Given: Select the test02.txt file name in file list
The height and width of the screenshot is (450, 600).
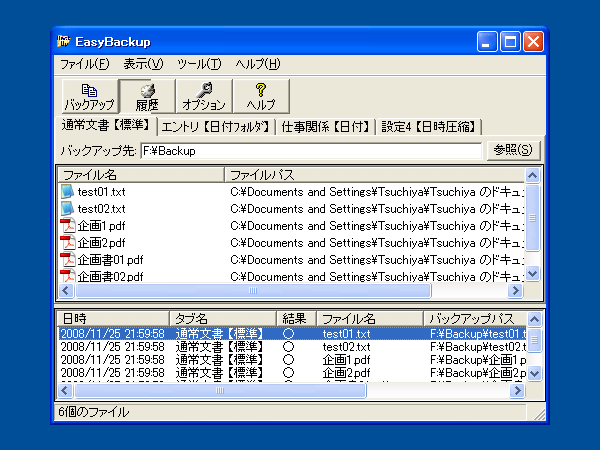Looking at the screenshot, I should [101, 209].
